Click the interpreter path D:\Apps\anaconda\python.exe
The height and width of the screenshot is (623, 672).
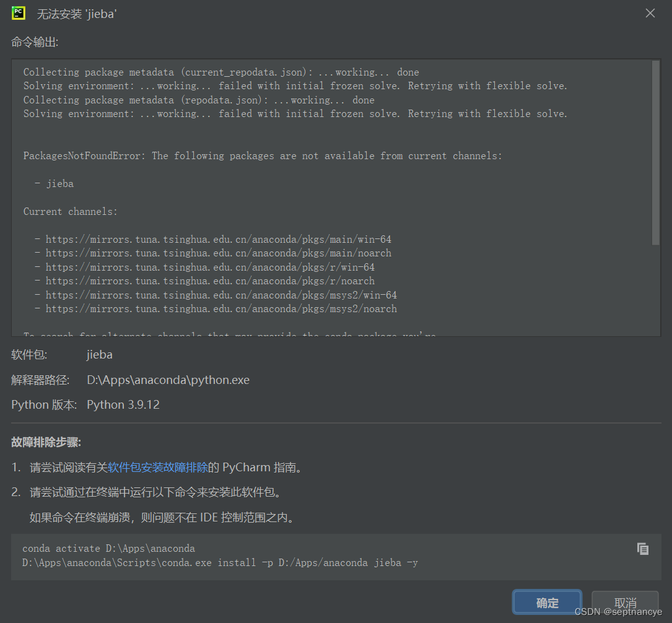coord(168,380)
